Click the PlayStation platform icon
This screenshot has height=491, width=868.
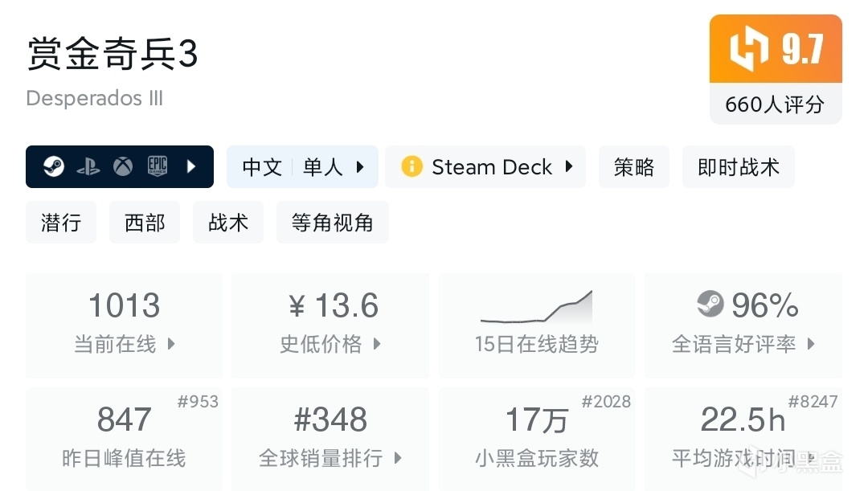click(88, 166)
